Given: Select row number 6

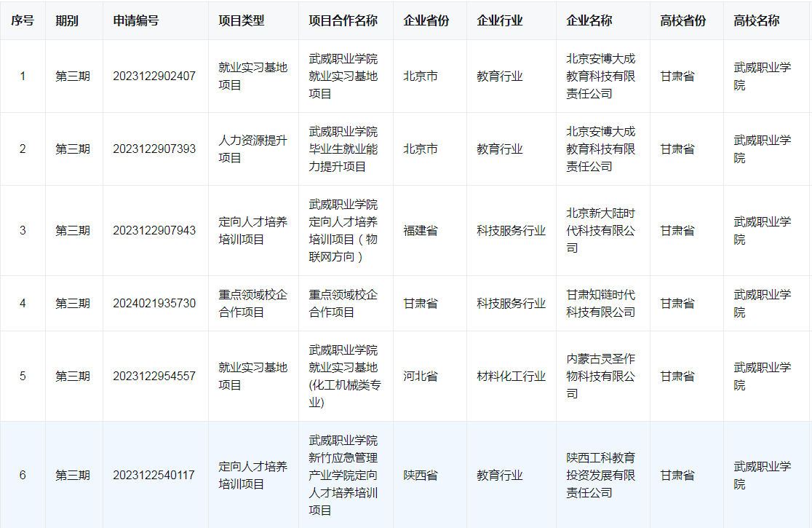Looking at the screenshot, I should pyautogui.click(x=21, y=473).
